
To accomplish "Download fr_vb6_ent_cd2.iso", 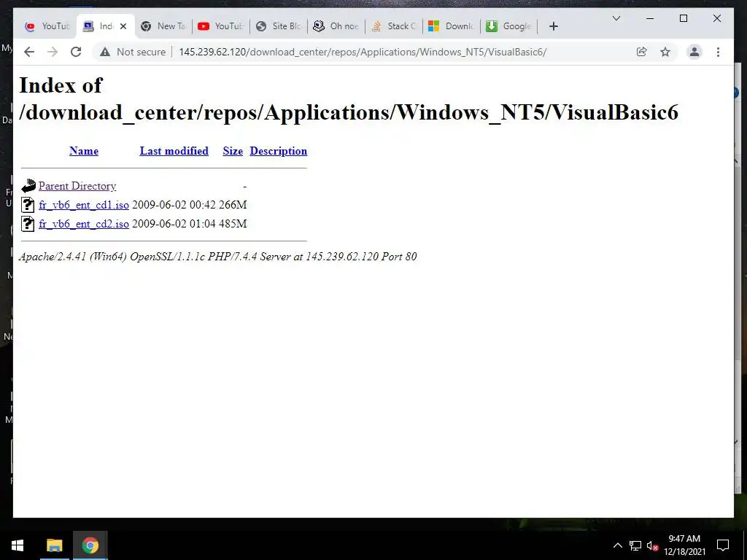I will [x=84, y=224].
